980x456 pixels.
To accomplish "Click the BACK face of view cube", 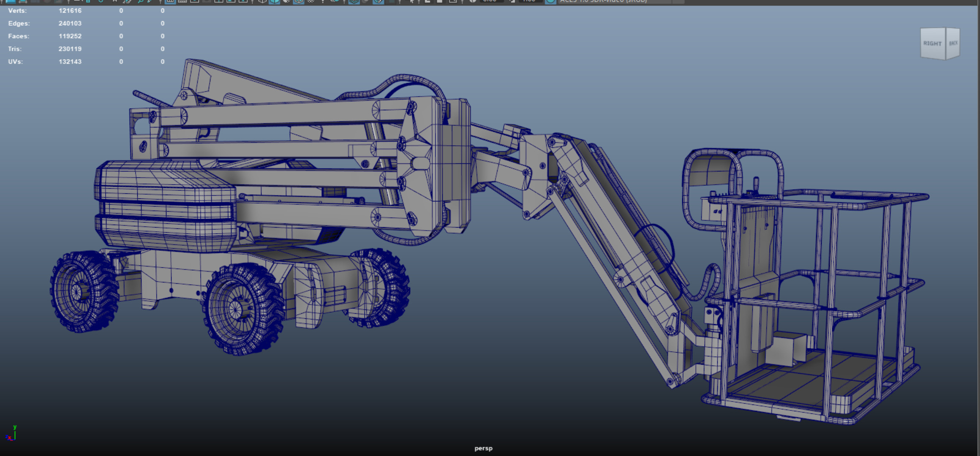I will pos(953,43).
